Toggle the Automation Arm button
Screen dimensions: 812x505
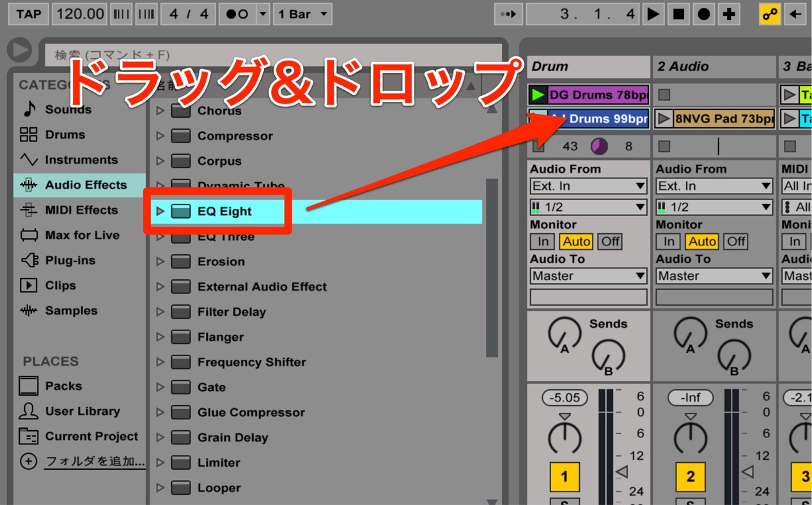(770, 14)
